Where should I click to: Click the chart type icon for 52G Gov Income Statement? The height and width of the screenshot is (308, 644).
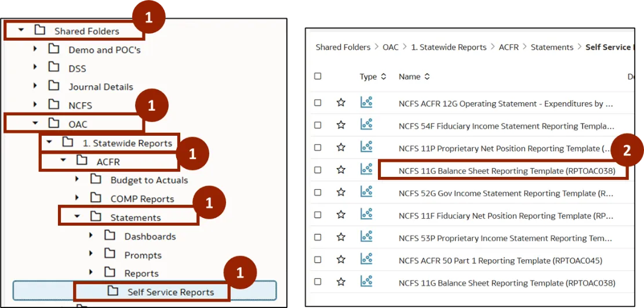click(x=366, y=192)
